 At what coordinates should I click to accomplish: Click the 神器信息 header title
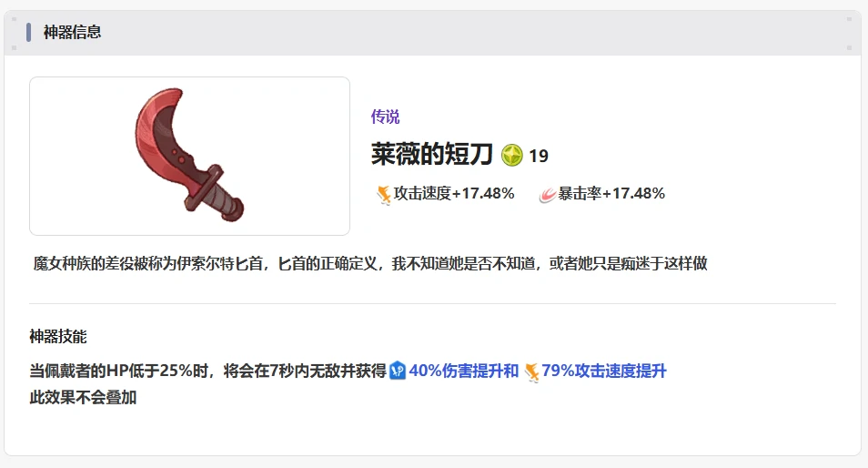[x=73, y=32]
